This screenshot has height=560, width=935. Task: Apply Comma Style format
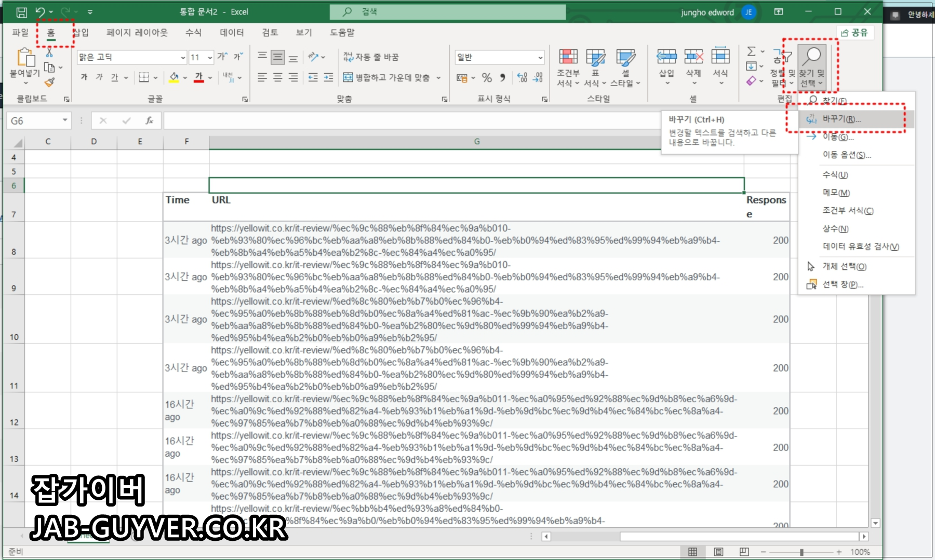tap(502, 78)
